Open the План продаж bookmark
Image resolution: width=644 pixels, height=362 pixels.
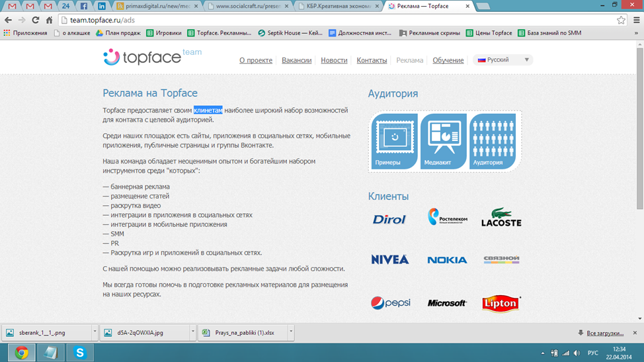[118, 33]
